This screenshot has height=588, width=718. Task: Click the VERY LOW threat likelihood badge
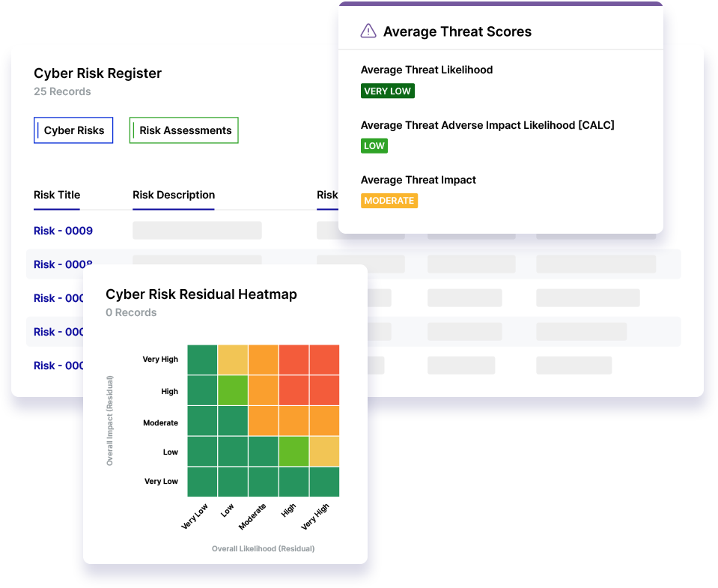click(x=387, y=91)
